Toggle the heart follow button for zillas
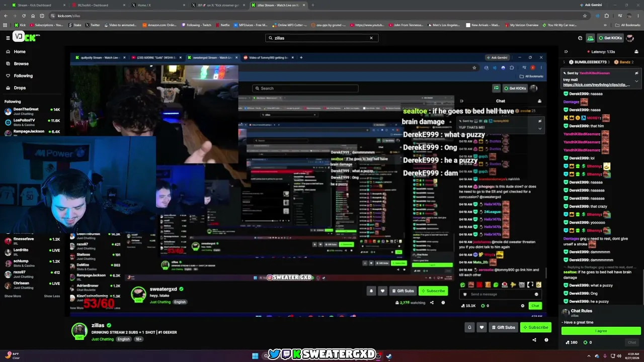 tap(481, 327)
